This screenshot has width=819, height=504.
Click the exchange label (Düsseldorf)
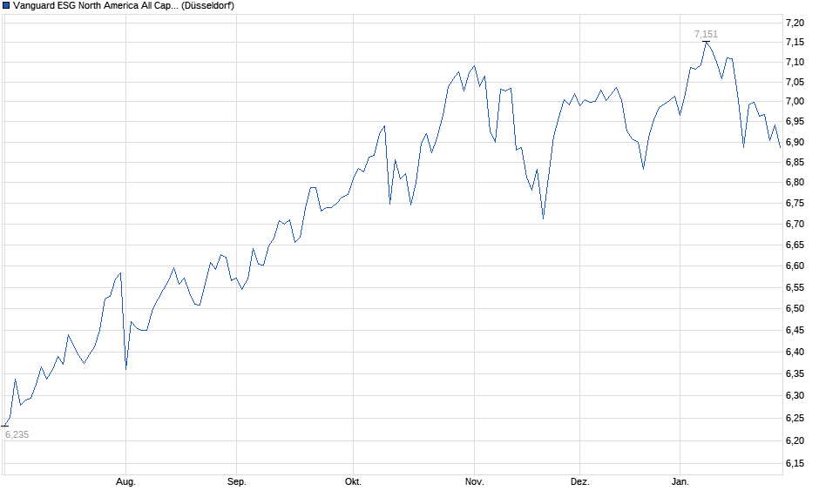(x=210, y=6)
